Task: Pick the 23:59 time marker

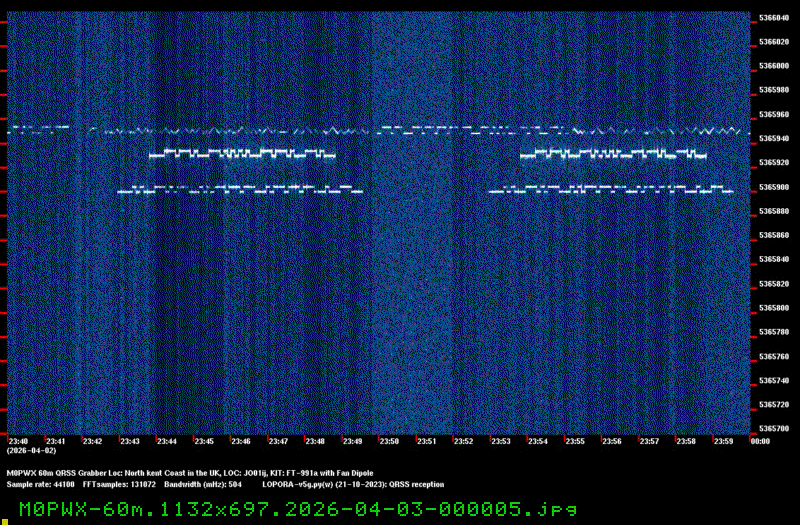Action: (x=723, y=441)
